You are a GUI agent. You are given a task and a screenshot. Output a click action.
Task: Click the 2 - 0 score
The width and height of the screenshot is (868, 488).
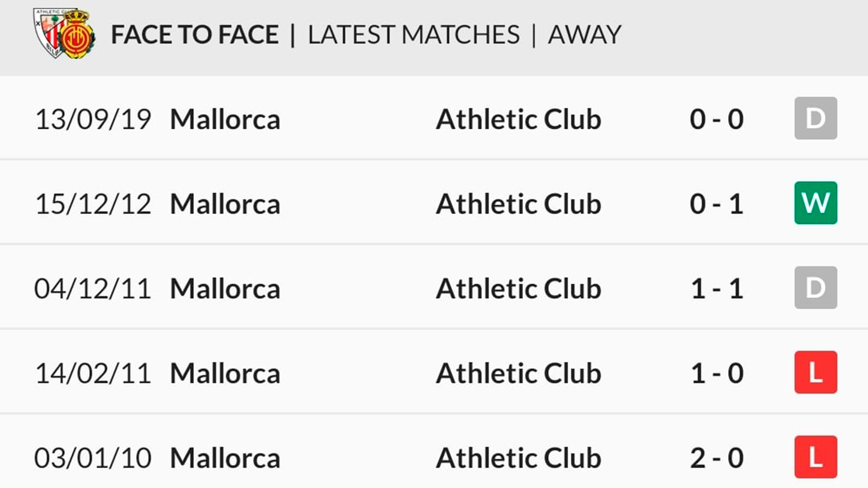point(717,458)
